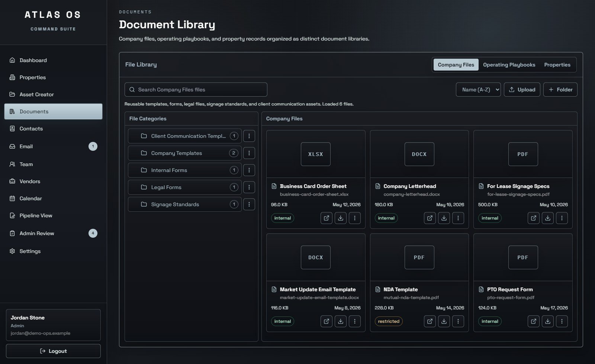Open NDA Template in external view
This screenshot has width=595, height=364.
pyautogui.click(x=430, y=321)
